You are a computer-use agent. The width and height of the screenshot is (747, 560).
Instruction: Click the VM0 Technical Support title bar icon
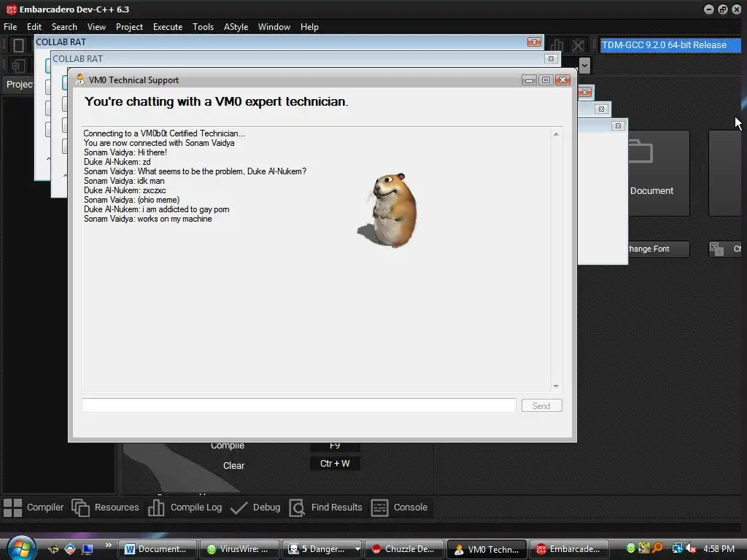[80, 79]
